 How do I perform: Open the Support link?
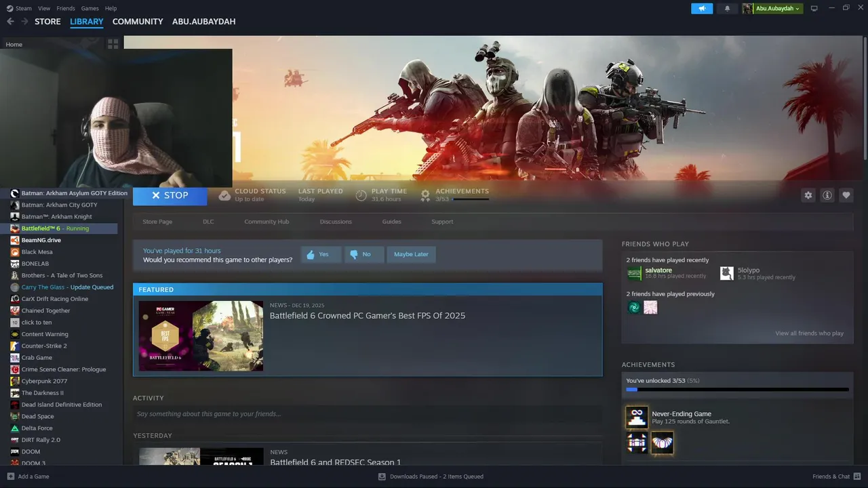442,222
